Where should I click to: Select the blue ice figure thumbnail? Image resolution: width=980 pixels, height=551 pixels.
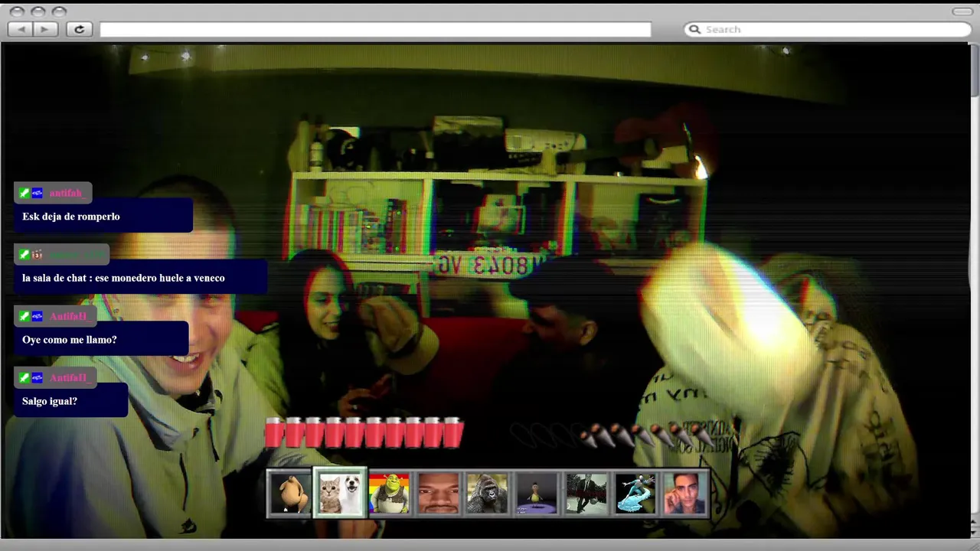tap(635, 493)
